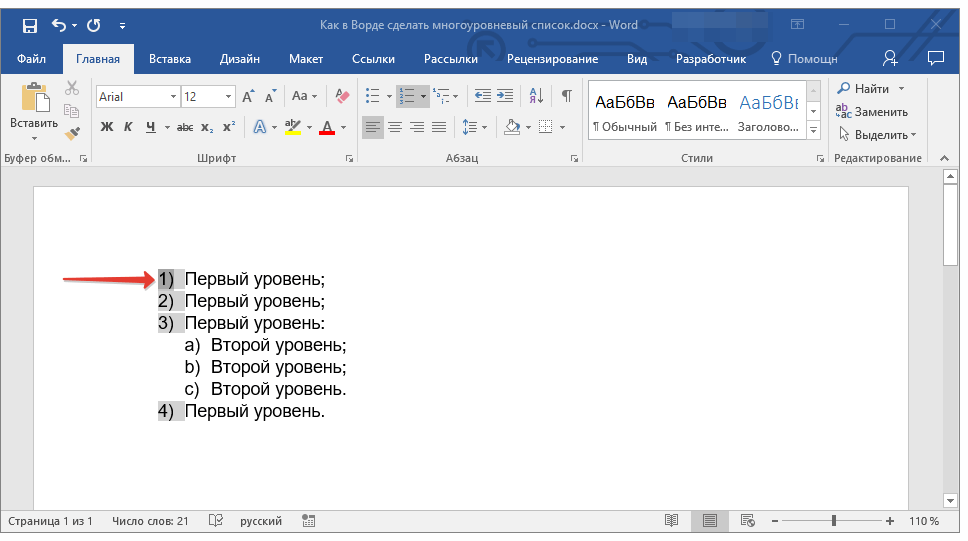968x541 pixels.
Task: Sort the selected text alphabetically
Action: coord(536,96)
